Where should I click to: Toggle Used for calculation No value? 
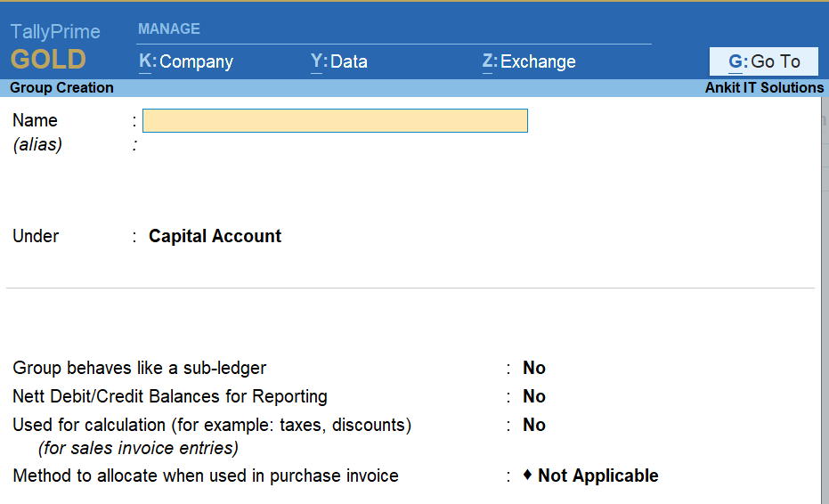[x=534, y=425]
